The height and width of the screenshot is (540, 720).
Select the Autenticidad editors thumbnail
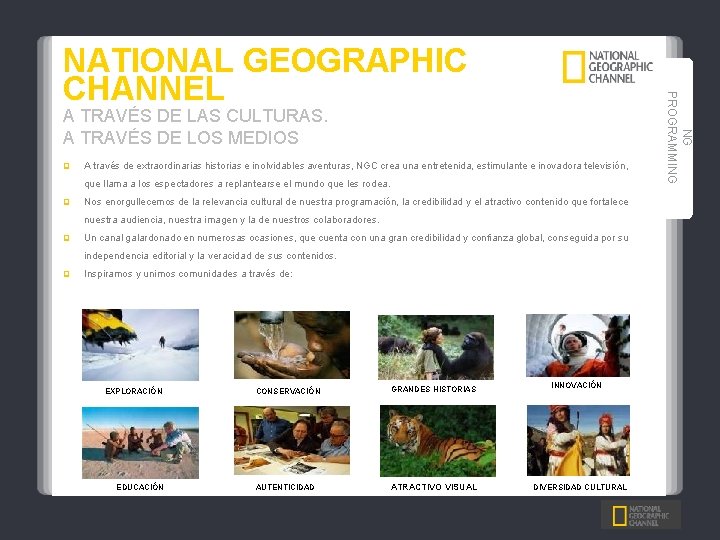point(292,440)
